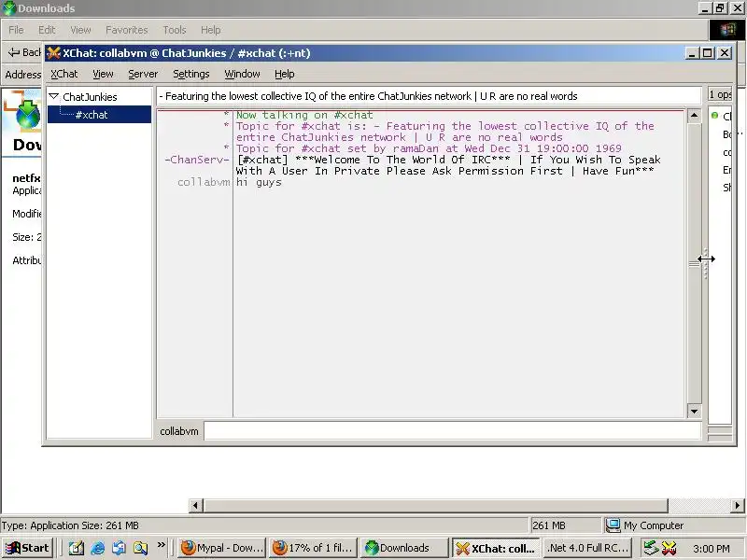Click the 3:00 PM system clock
The height and width of the screenshot is (560, 747).
[712, 549]
